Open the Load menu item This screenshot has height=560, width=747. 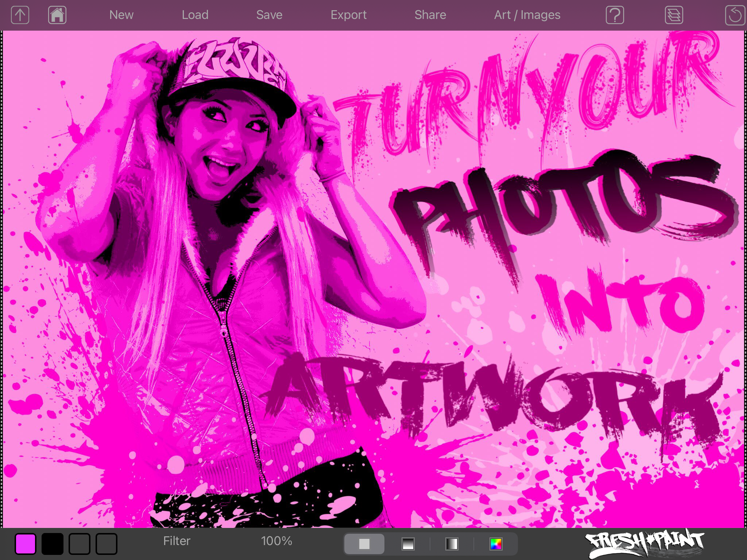tap(195, 15)
